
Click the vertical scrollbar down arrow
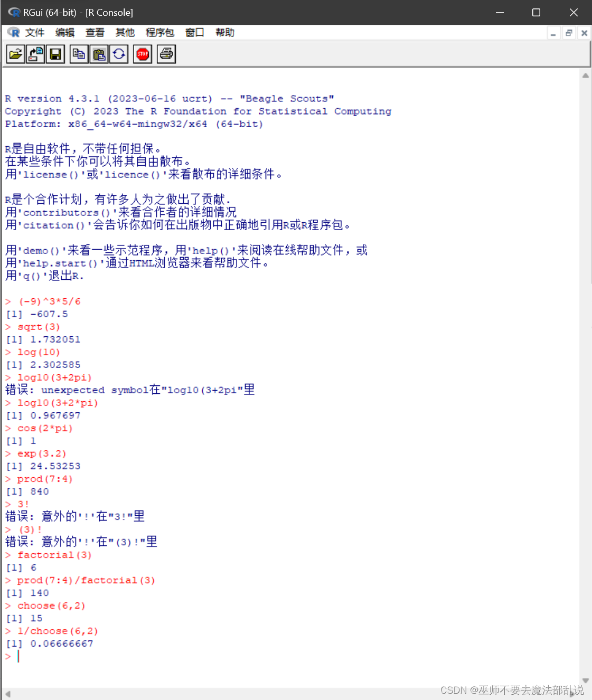click(x=585, y=681)
